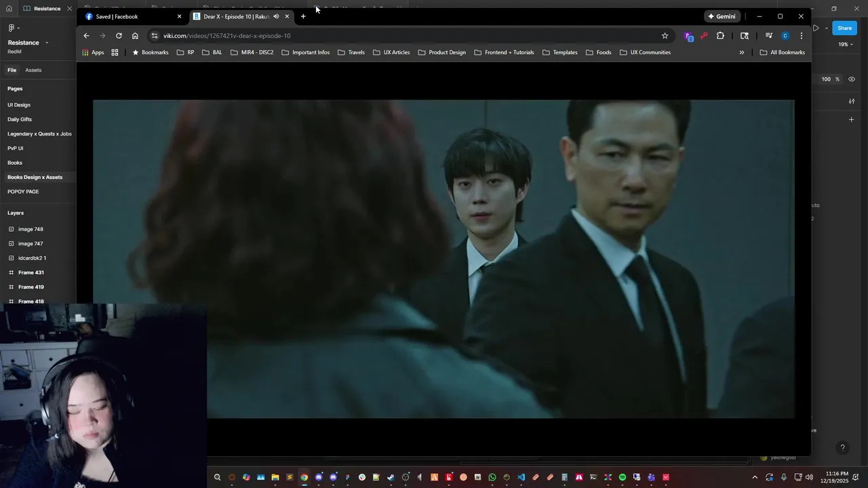Show more bookmarks with the double chevron
868x488 pixels.
pos(741,52)
